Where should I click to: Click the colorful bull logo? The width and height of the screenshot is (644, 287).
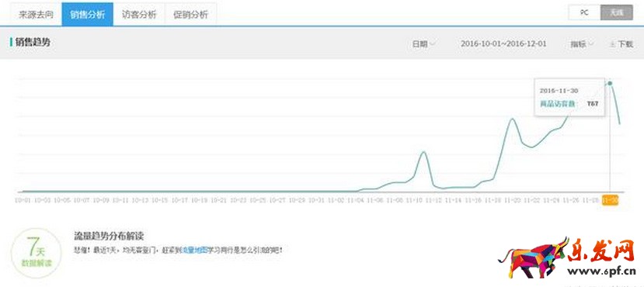(533, 258)
